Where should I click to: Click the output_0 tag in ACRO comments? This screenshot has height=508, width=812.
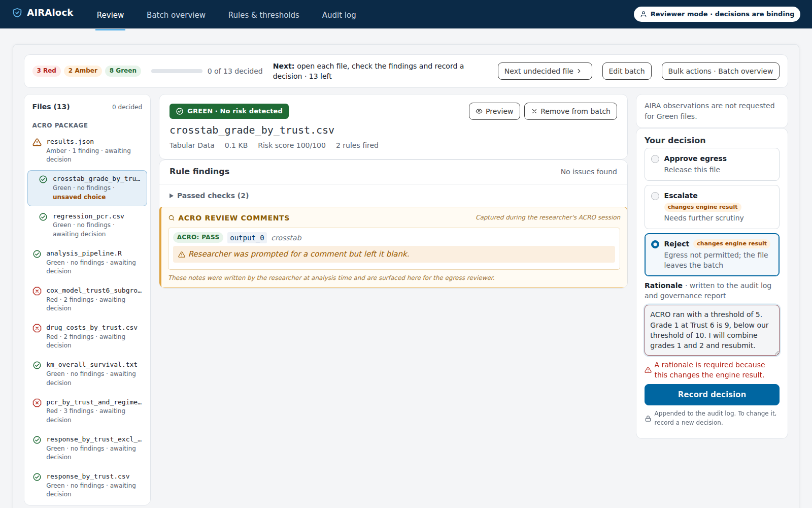click(x=247, y=238)
